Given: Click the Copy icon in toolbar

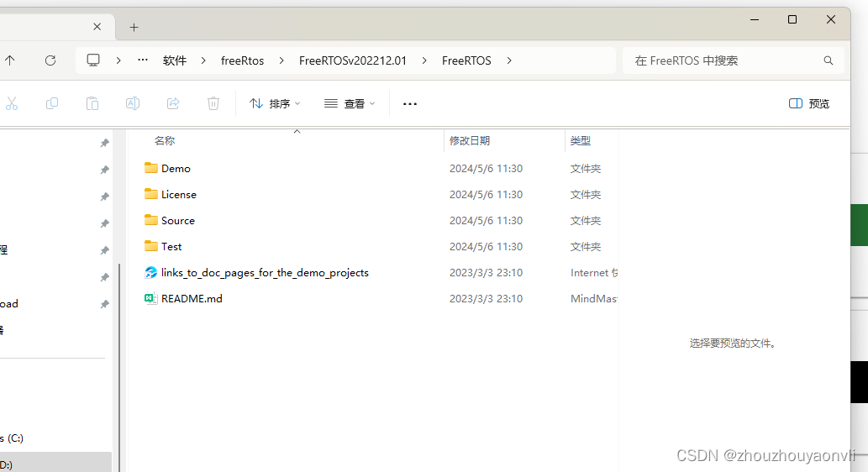Looking at the screenshot, I should click(52, 103).
